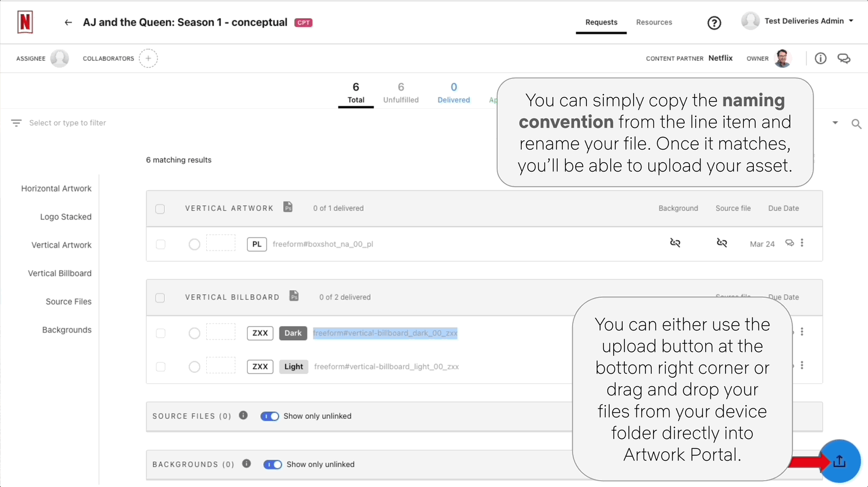Open the kebab menu for the boxshot row
This screenshot has width=868, height=487.
pyautogui.click(x=802, y=243)
